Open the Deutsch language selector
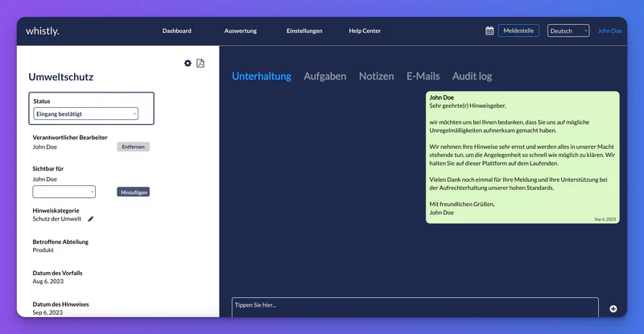Screen dimensions: 644x334 568,31
